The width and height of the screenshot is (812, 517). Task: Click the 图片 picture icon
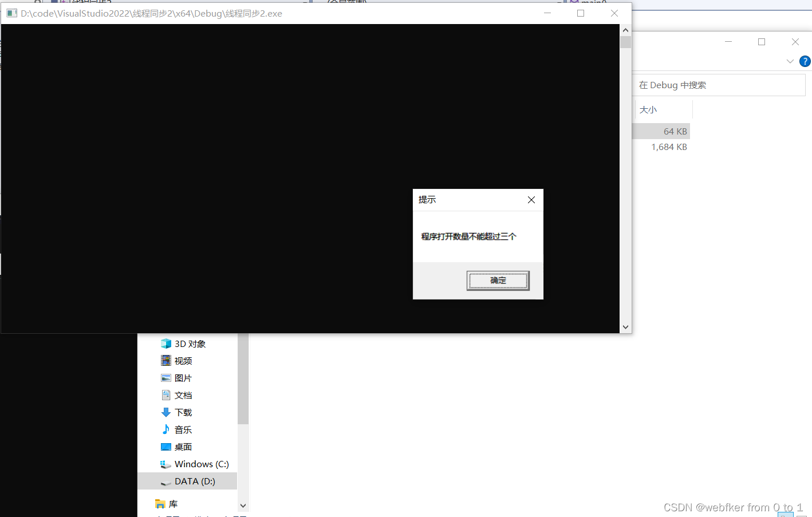tap(166, 378)
